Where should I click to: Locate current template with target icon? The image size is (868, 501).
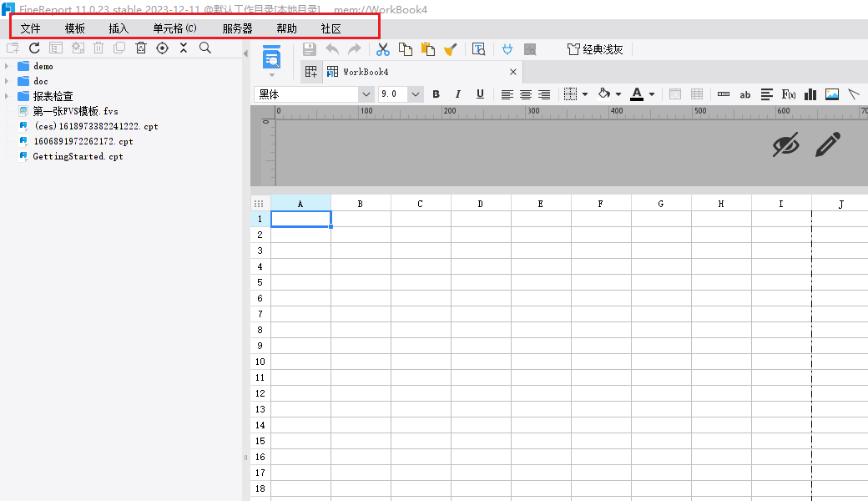(x=162, y=48)
